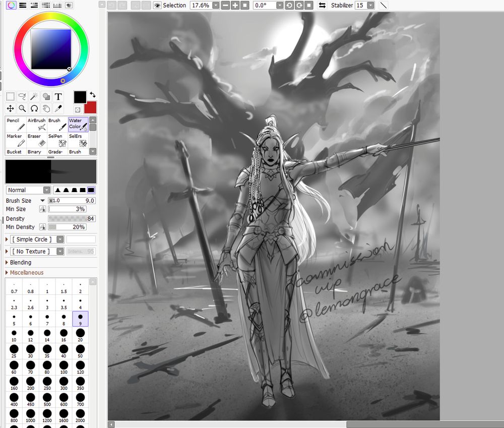The height and width of the screenshot is (428, 504).
Task: Open the zoom percentage dropdown
Action: pyautogui.click(x=216, y=6)
